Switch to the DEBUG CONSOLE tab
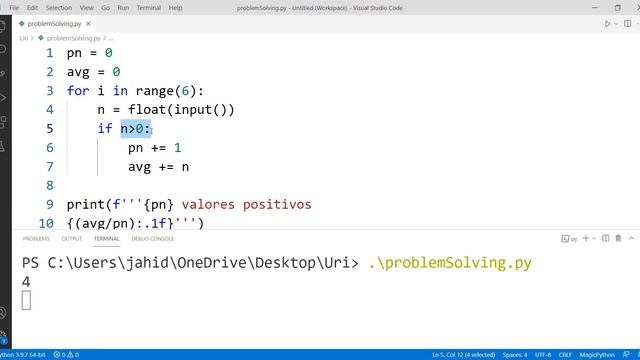The image size is (640, 360). [153, 239]
